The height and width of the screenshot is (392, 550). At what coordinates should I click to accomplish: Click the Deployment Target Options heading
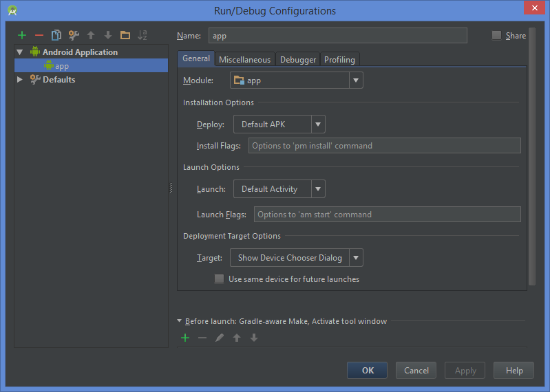point(232,236)
